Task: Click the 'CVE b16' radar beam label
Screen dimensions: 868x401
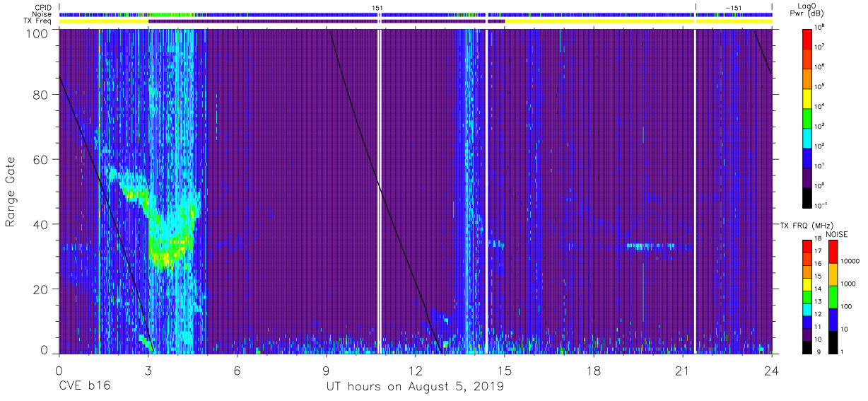Action: 84,387
